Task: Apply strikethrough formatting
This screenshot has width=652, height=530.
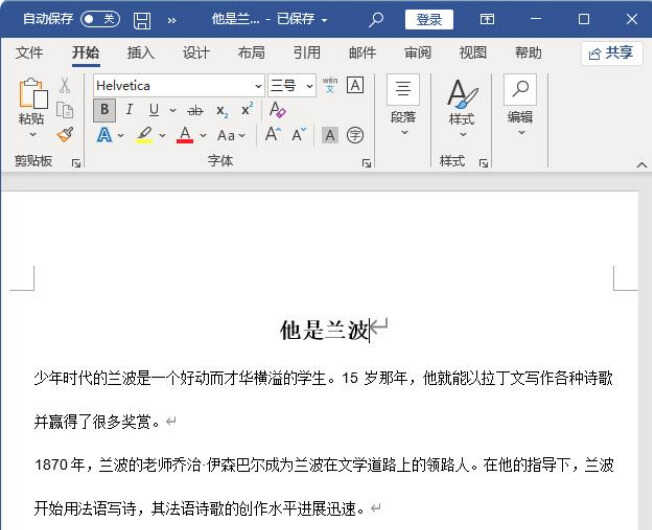Action: pos(195,110)
